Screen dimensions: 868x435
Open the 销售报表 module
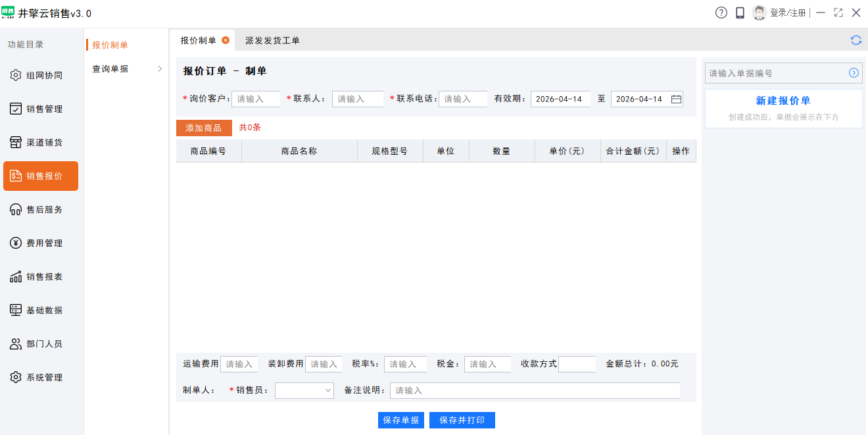tap(41, 276)
